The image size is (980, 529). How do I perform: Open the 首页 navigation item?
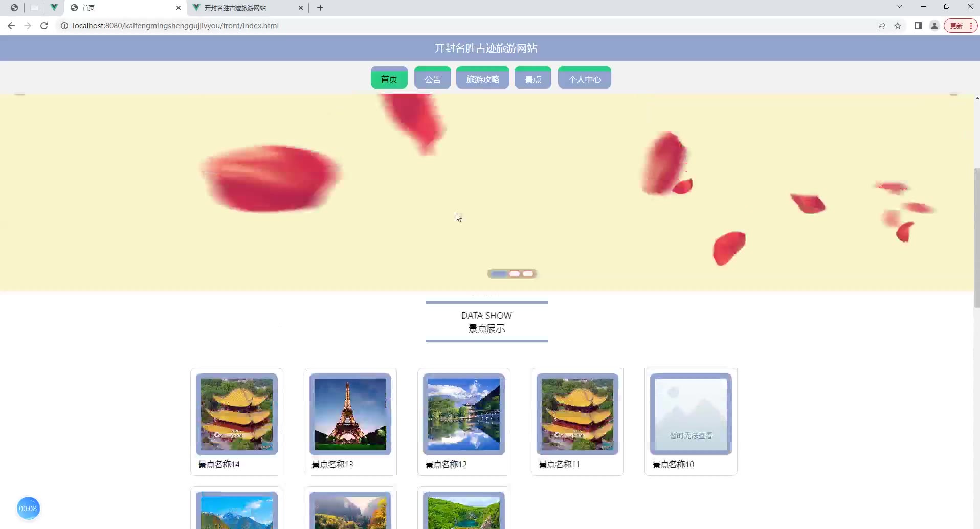click(x=389, y=78)
